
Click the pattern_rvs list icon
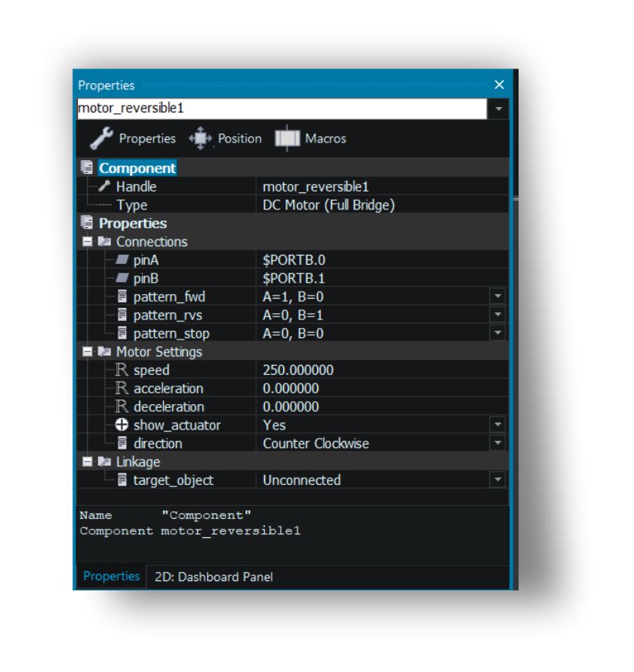122,315
